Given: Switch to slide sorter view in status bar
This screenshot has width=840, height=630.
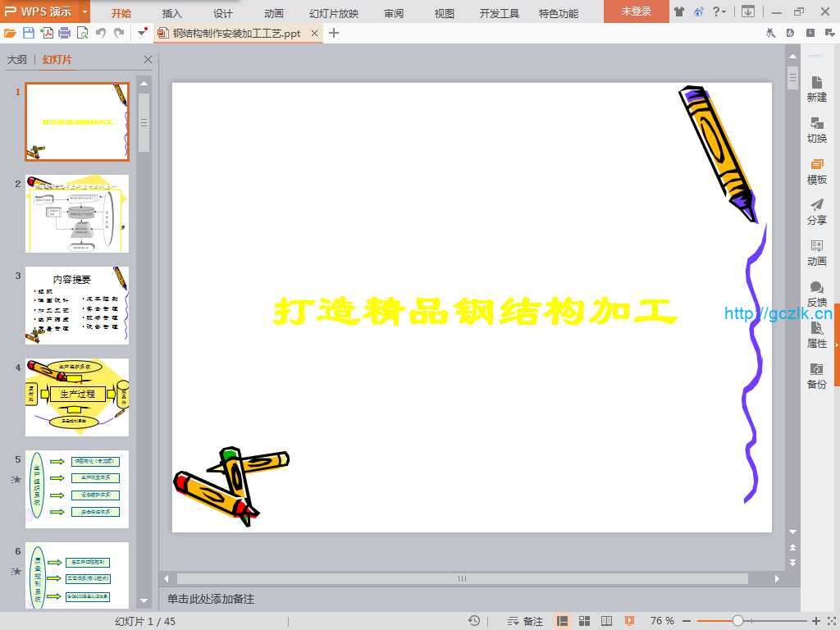Looking at the screenshot, I should click(x=585, y=621).
